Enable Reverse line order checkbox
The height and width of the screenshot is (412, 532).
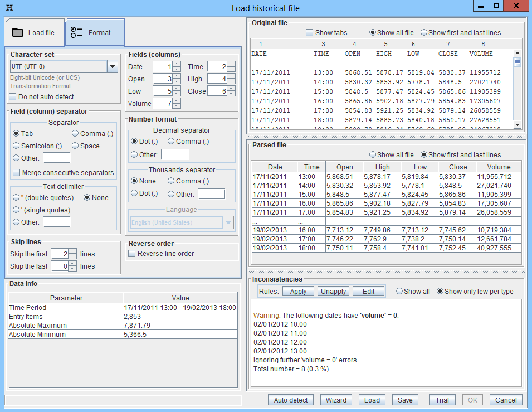coord(132,253)
